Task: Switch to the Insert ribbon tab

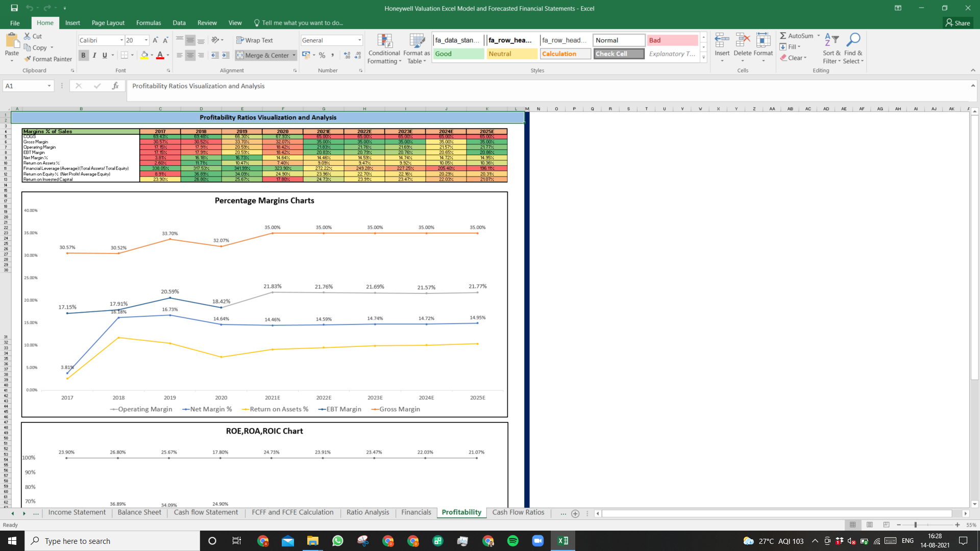Action: pos(72,23)
